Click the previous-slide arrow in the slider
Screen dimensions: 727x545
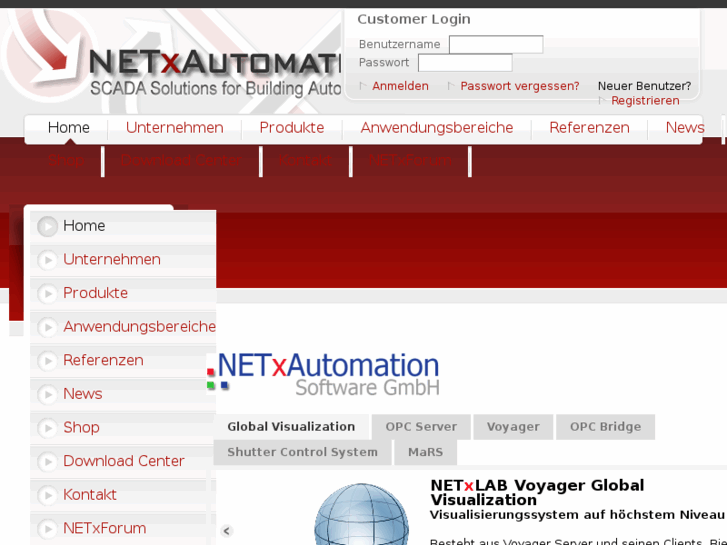coord(227,531)
